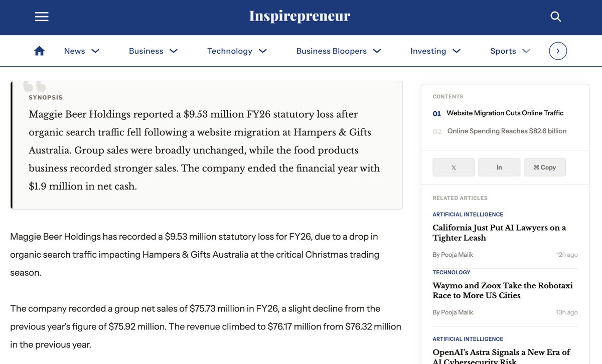
Task: Open the Sports menu item
Action: [503, 51]
